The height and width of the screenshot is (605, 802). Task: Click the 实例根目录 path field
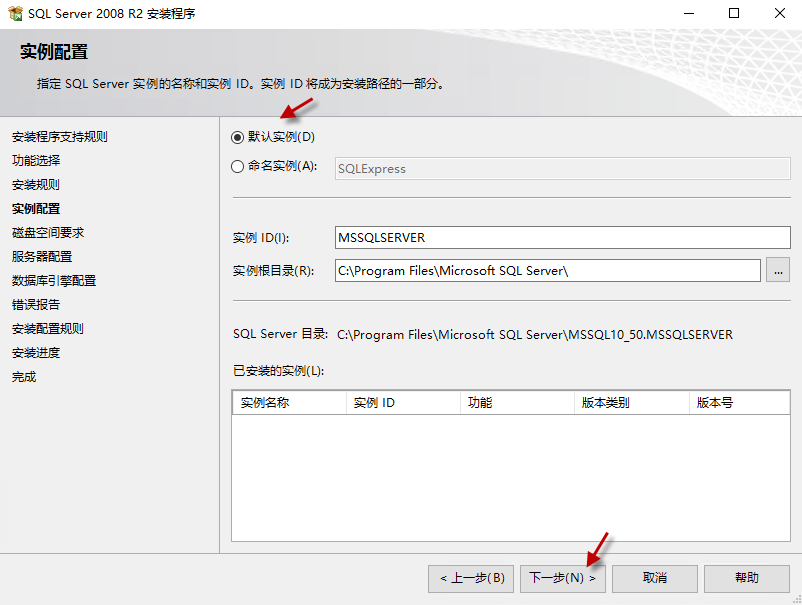point(547,271)
